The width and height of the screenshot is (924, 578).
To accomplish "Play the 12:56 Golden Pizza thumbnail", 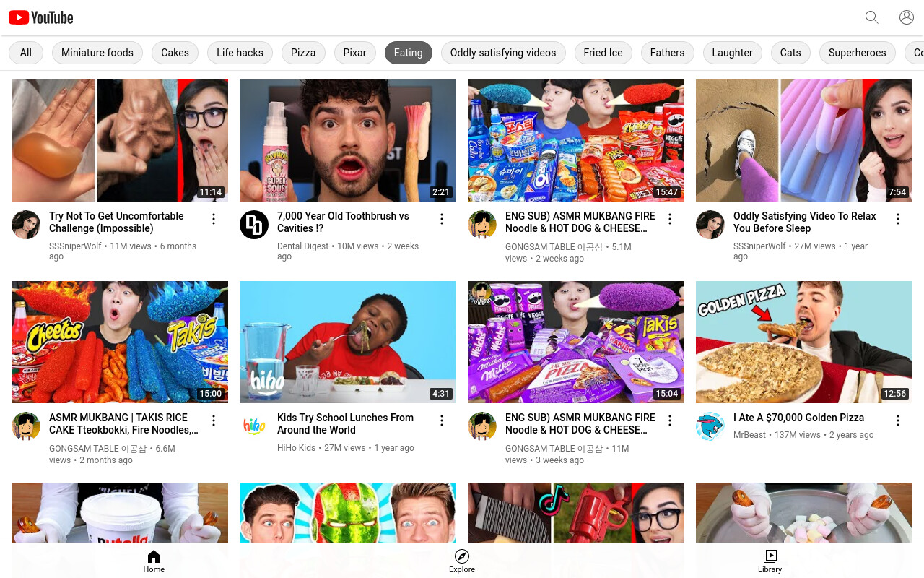I will coord(804,342).
